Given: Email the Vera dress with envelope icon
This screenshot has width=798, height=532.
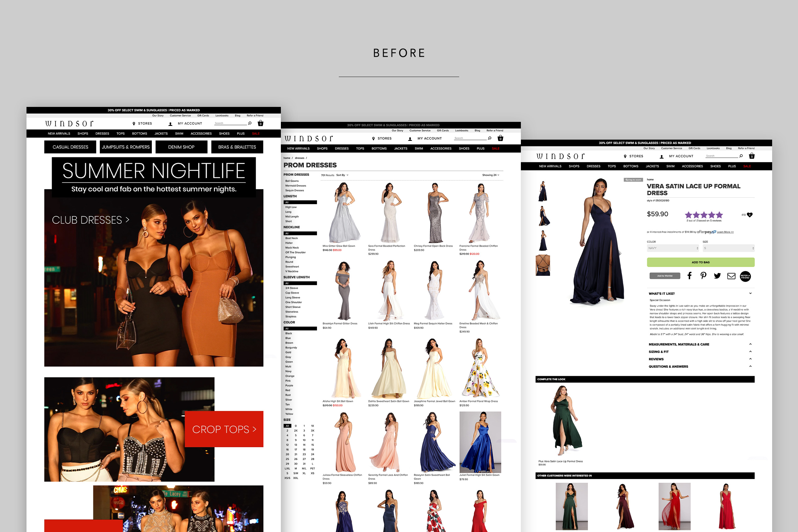Looking at the screenshot, I should [731, 276].
